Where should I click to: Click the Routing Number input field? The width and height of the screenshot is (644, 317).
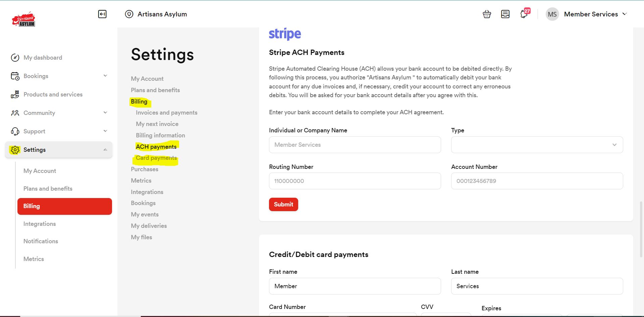click(355, 181)
